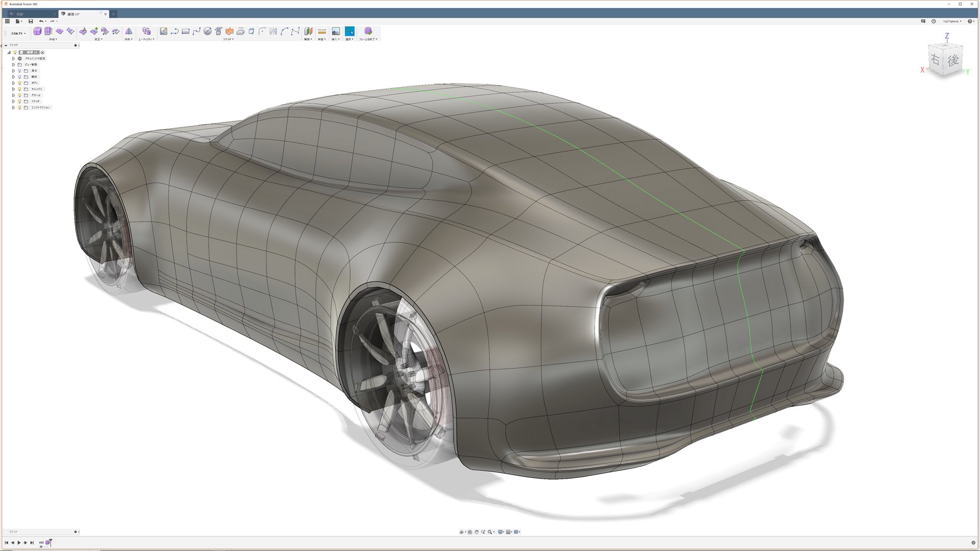The width and height of the screenshot is (980, 551).
Task: Open the スカルプト workspace dropdown
Action: pos(18,33)
